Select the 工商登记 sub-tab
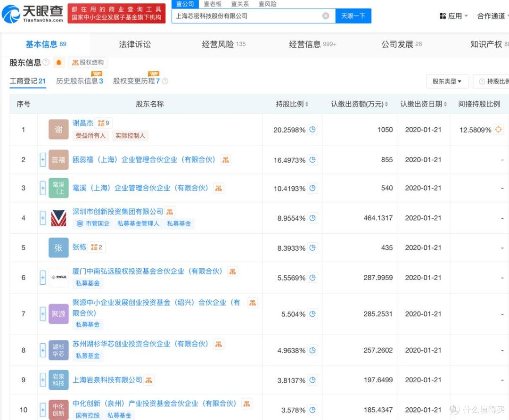Image resolution: width=509 pixels, height=420 pixels. tap(28, 81)
